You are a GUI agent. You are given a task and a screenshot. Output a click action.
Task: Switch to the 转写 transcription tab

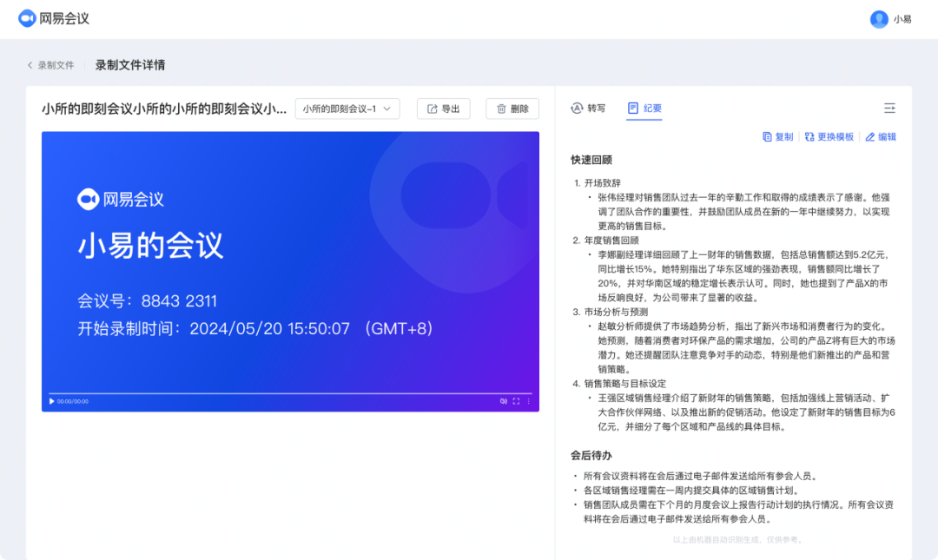click(x=589, y=109)
